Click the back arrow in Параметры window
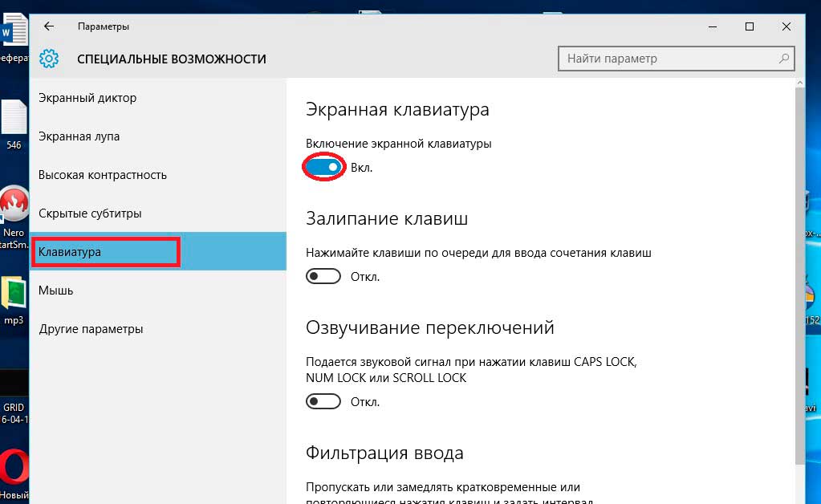 point(49,26)
